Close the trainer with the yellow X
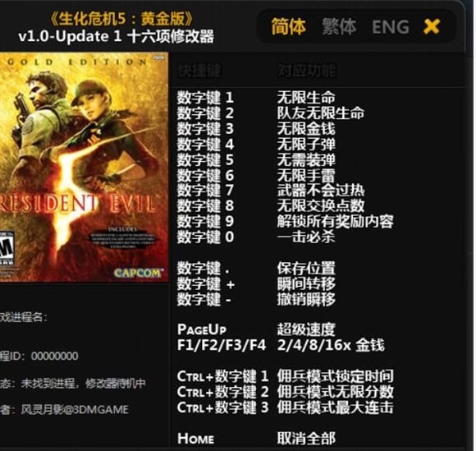 (x=432, y=26)
